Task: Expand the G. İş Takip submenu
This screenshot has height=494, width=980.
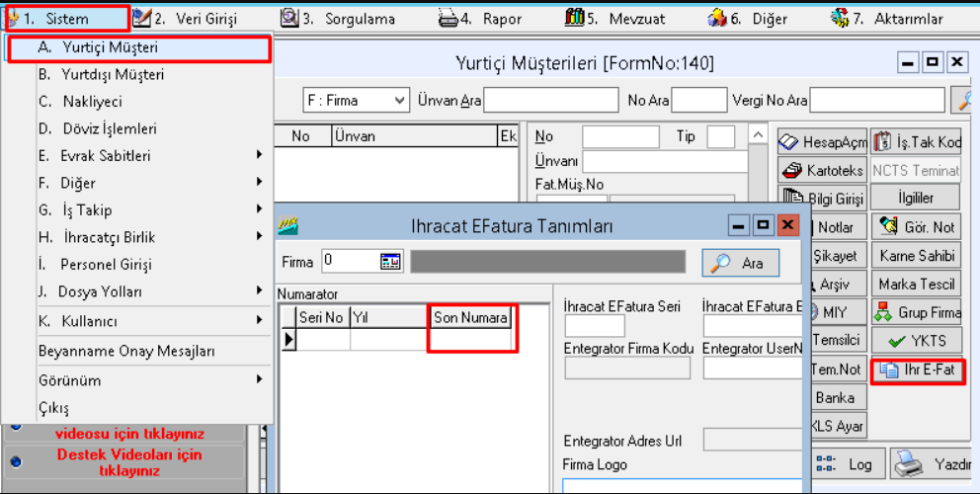Action: pyautogui.click(x=137, y=210)
